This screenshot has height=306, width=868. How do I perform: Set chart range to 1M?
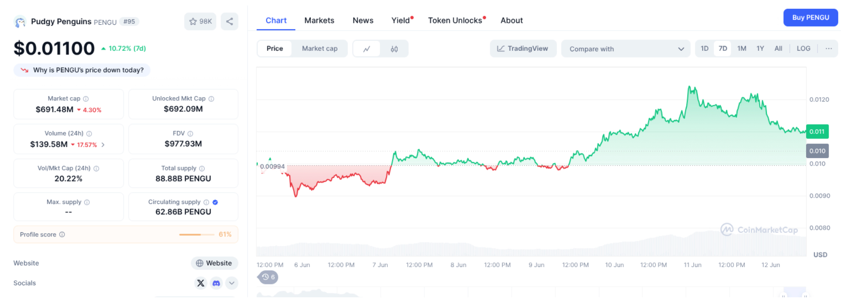coord(742,49)
